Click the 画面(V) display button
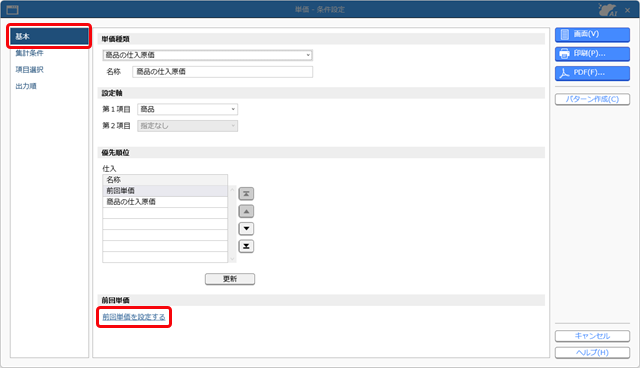Screen dimensions: 640x368 592,35
